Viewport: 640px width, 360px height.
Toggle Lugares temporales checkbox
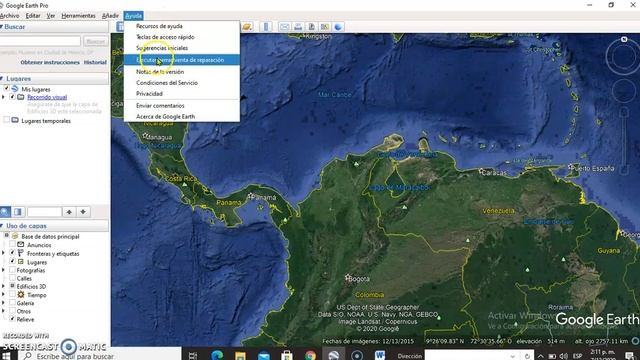(7, 120)
